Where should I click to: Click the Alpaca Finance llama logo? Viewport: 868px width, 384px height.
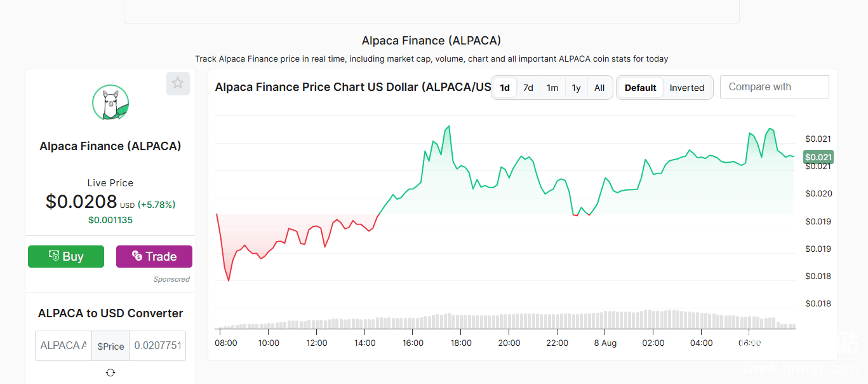point(110,103)
